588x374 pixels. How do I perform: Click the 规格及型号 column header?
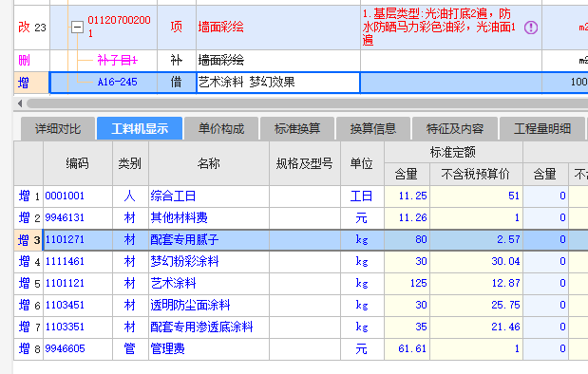(x=305, y=163)
